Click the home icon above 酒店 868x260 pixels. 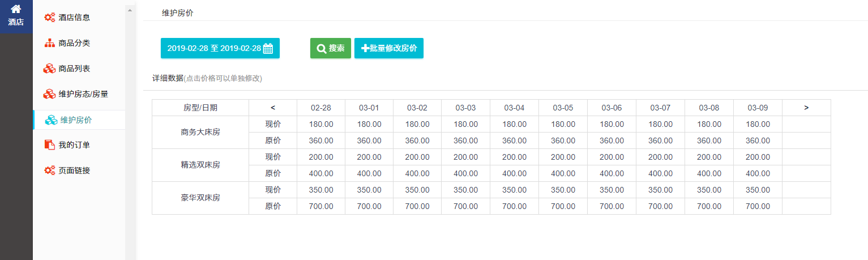(x=16, y=9)
